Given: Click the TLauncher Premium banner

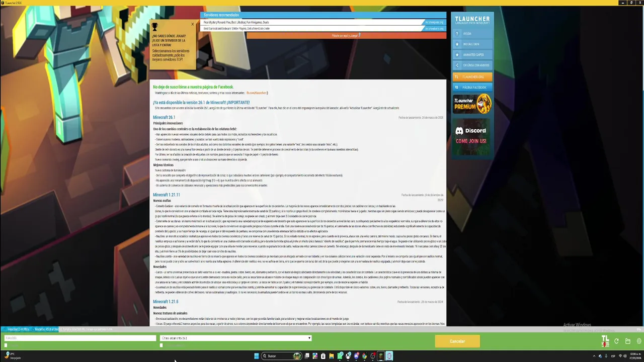Looking at the screenshot, I should tap(472, 104).
